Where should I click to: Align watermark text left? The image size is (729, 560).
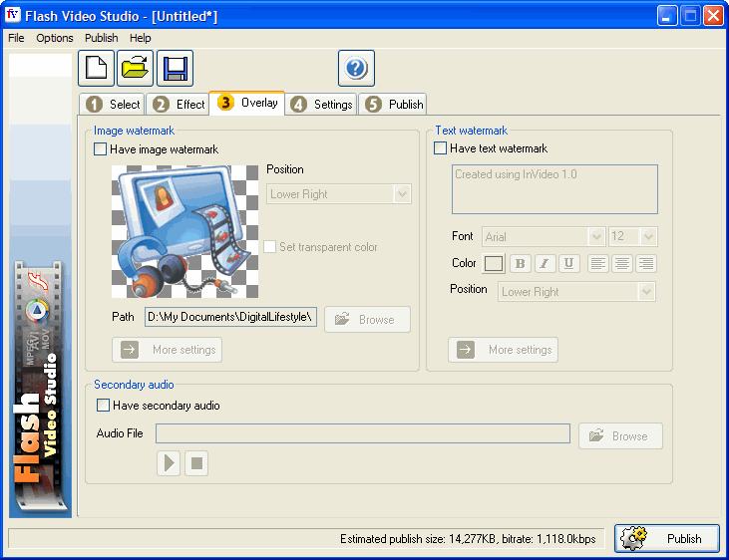[x=598, y=263]
